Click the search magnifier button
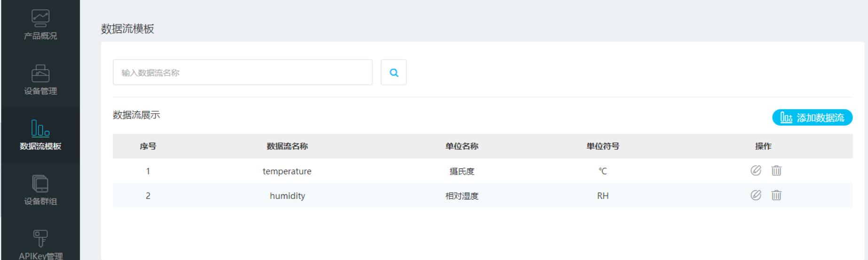Viewport: 868px width, 260px height. 394,72
